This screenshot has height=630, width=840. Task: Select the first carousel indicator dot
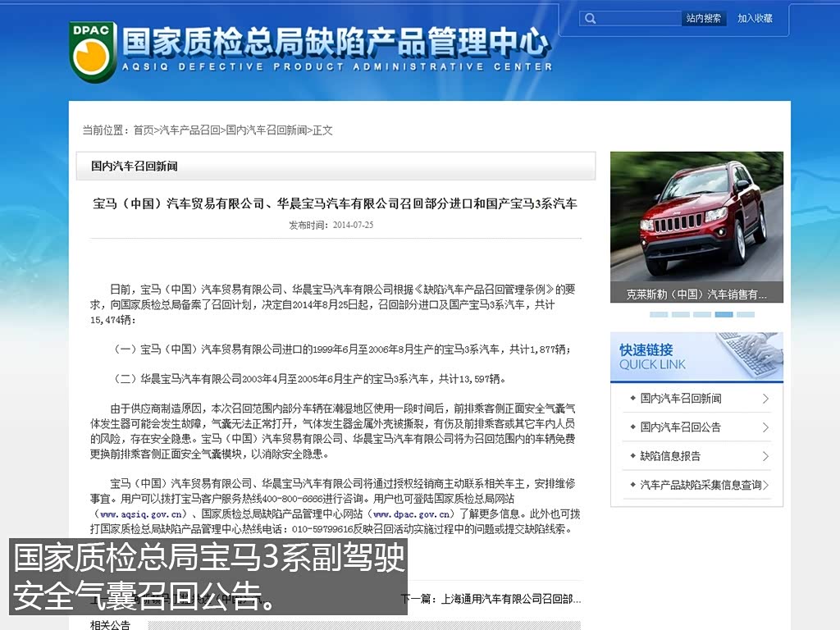click(x=659, y=314)
